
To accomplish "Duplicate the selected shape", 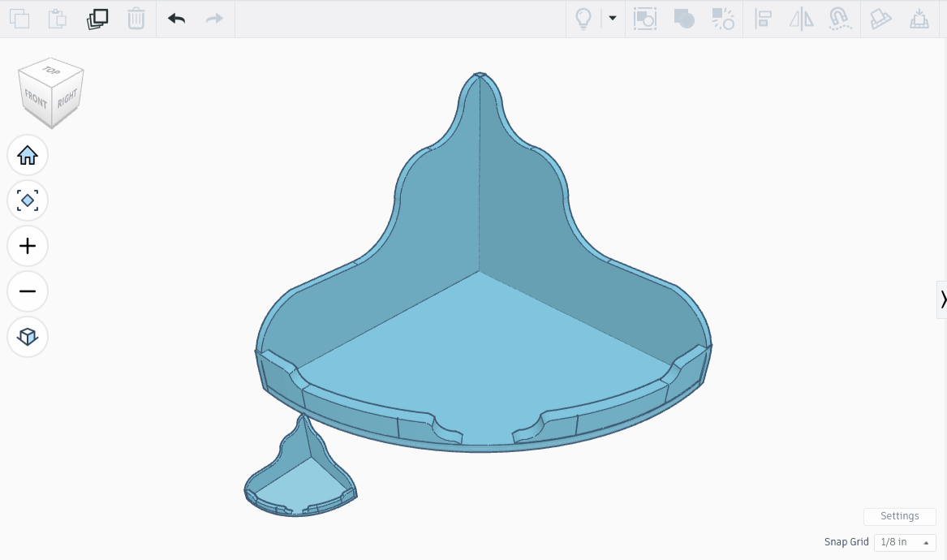I will click(x=97, y=18).
